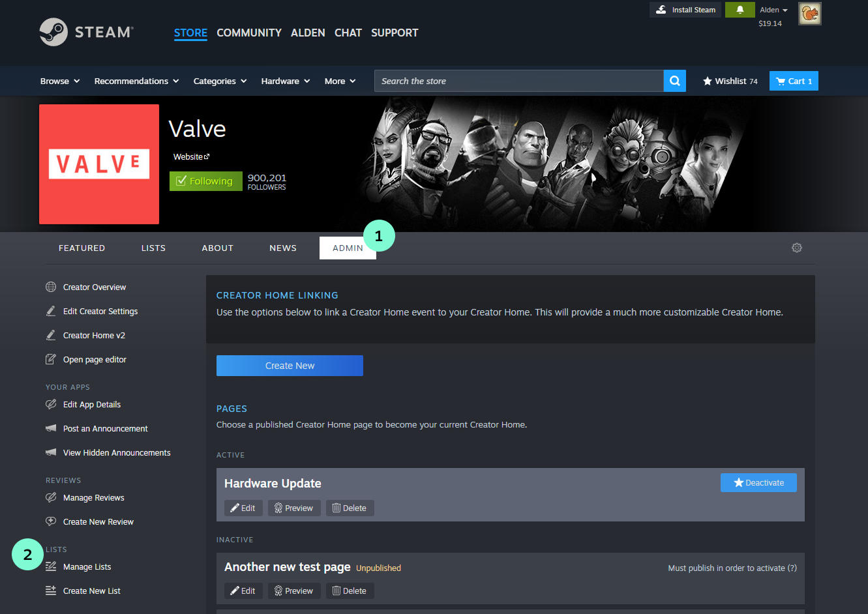Expand the Recommendations dropdown
The height and width of the screenshot is (614, 868).
[136, 81]
